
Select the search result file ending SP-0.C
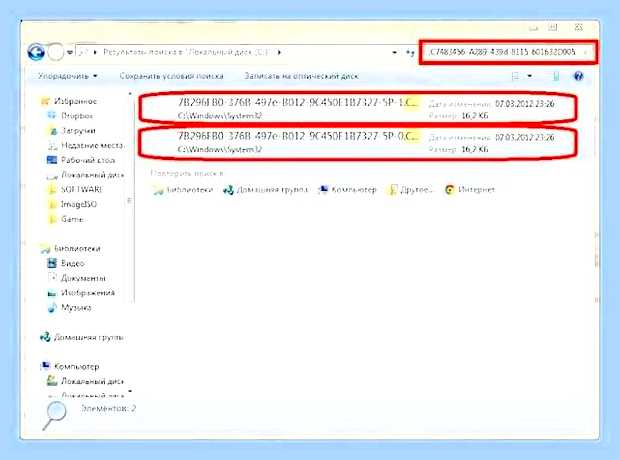click(357, 142)
